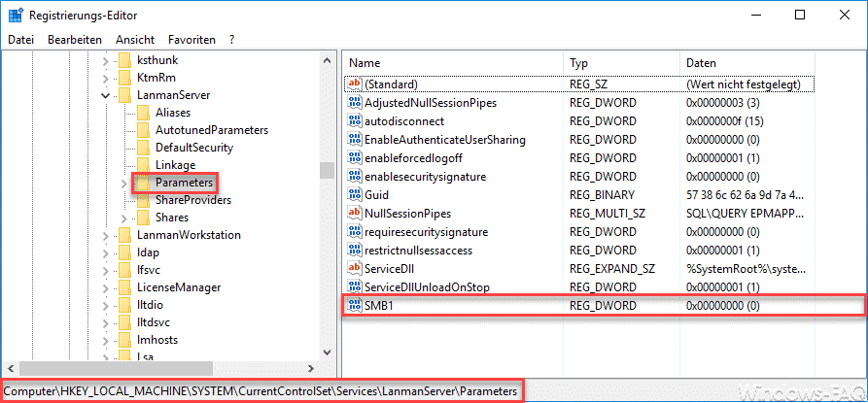Select the lltdsvc key in the tree
This screenshot has width=868, height=403.
tap(154, 322)
